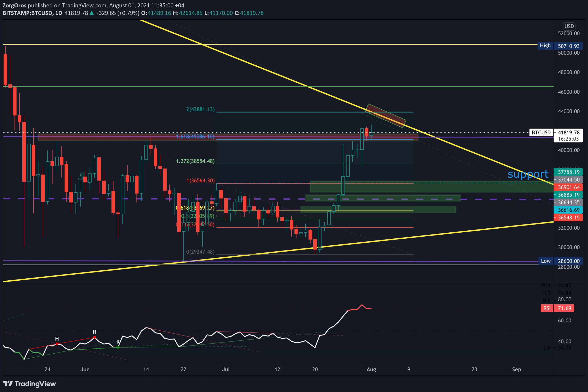Click the 36885.19 green price tag
Screen dimensions: 588x392
(x=568, y=195)
